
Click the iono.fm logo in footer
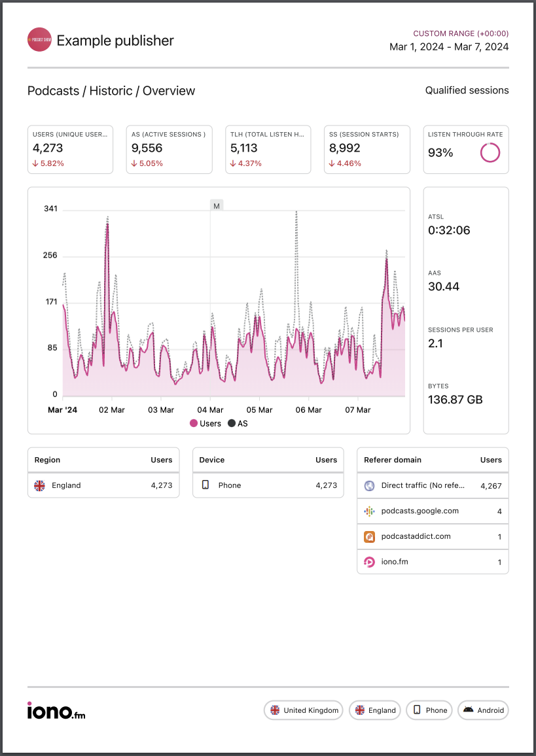[x=56, y=710]
